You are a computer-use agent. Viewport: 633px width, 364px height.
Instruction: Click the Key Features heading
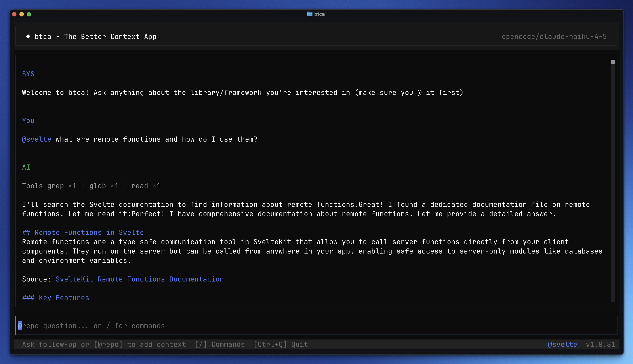pos(55,298)
